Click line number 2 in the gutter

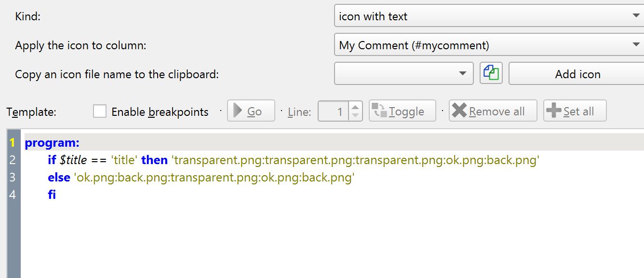tap(12, 160)
